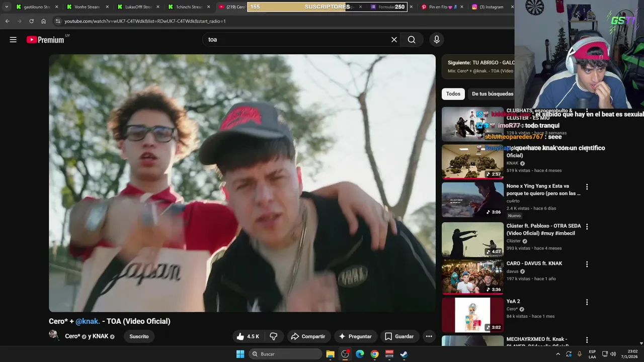Open @knak. channel link in title
The image size is (644, 362).
(87, 321)
